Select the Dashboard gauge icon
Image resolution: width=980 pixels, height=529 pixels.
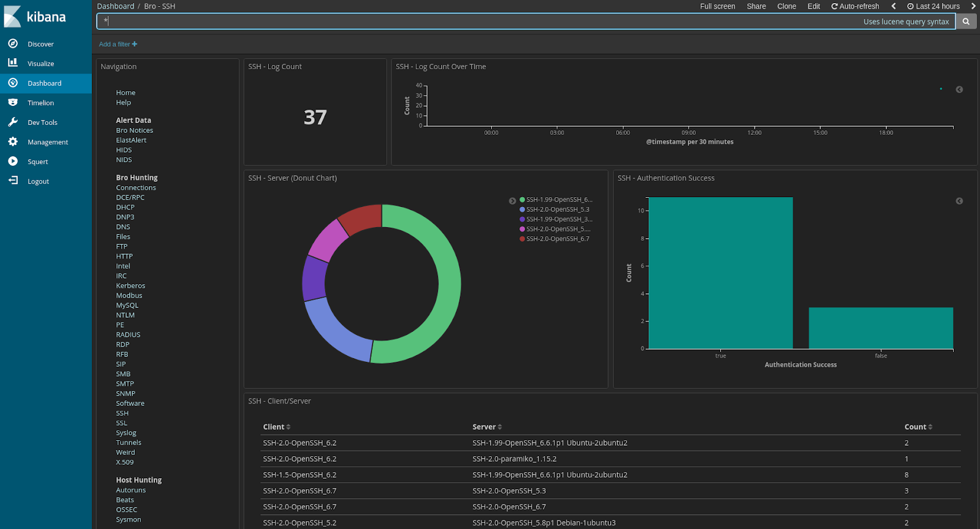13,83
